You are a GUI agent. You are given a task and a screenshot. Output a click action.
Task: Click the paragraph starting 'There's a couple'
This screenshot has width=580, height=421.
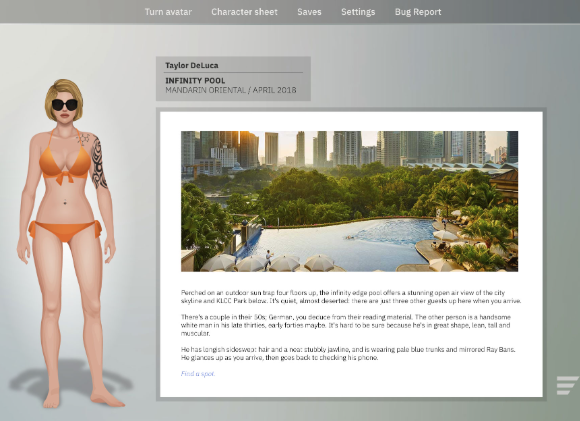pyautogui.click(x=346, y=325)
